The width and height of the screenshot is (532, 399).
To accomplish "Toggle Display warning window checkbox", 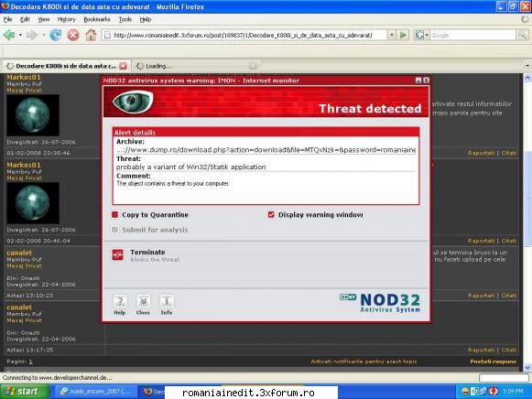I will [x=271, y=214].
